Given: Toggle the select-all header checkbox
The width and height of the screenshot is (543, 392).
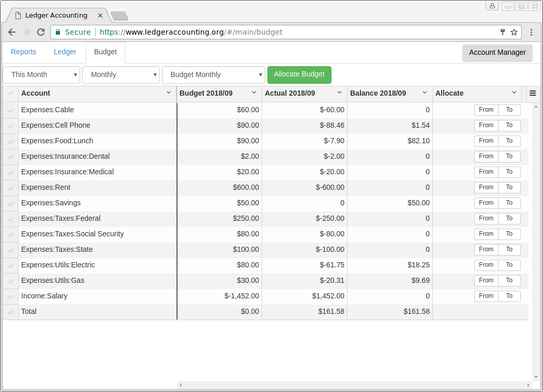Looking at the screenshot, I should (10, 93).
